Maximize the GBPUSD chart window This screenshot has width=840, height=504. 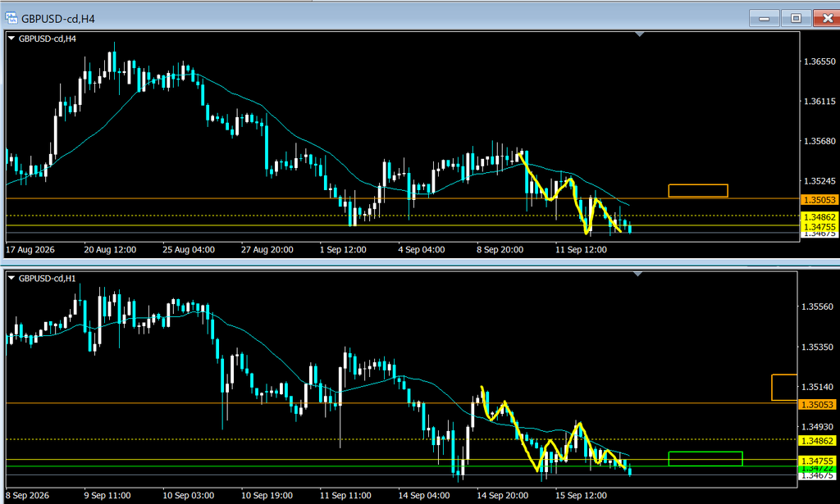(796, 18)
